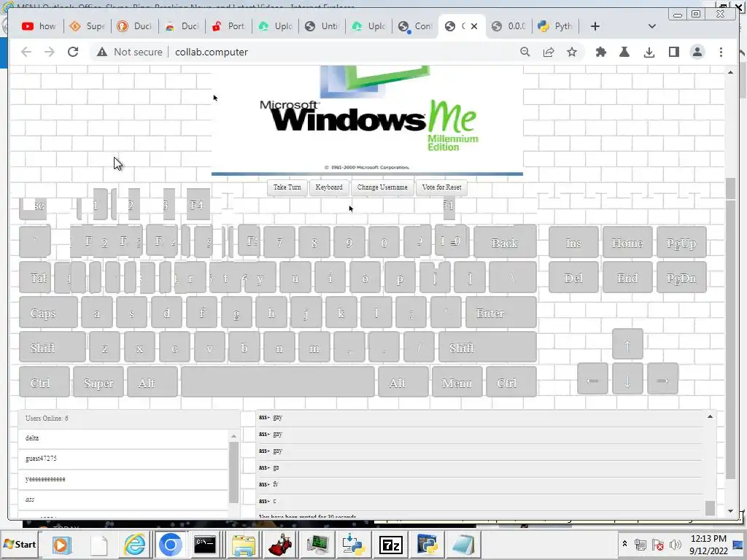Expand the tab search chevron
747x560 pixels.
(x=652, y=26)
